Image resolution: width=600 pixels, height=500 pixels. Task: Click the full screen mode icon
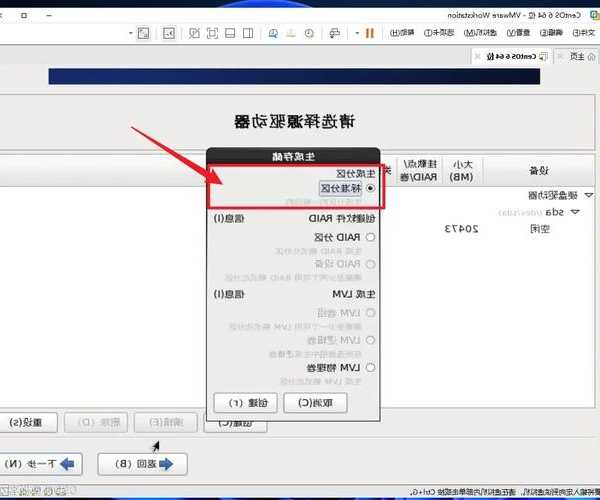(212, 33)
